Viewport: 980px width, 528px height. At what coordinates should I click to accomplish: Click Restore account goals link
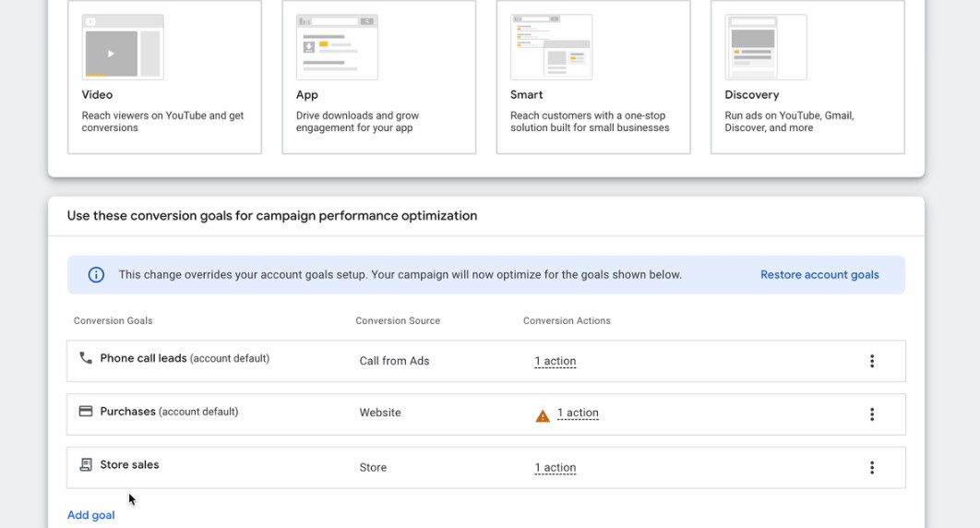(819, 275)
